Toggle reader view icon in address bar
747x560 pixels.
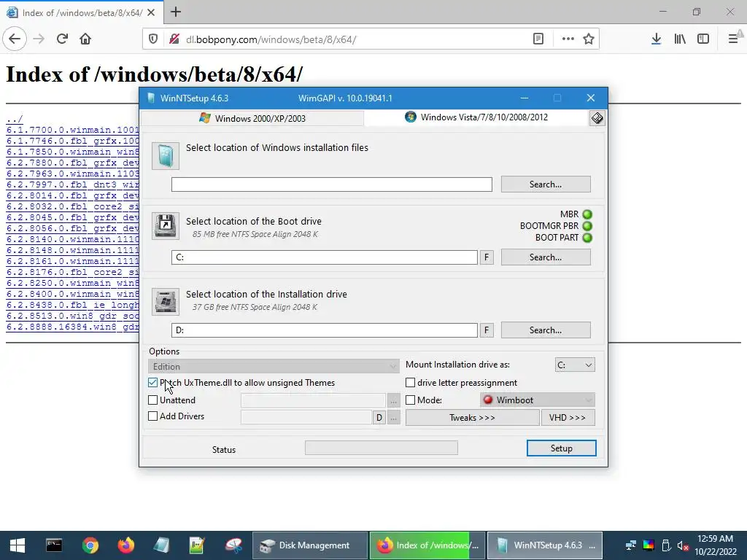[538, 39]
